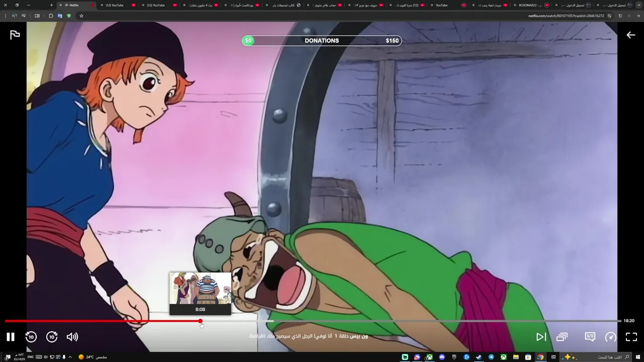Close the Netflix tab

[60, 5]
